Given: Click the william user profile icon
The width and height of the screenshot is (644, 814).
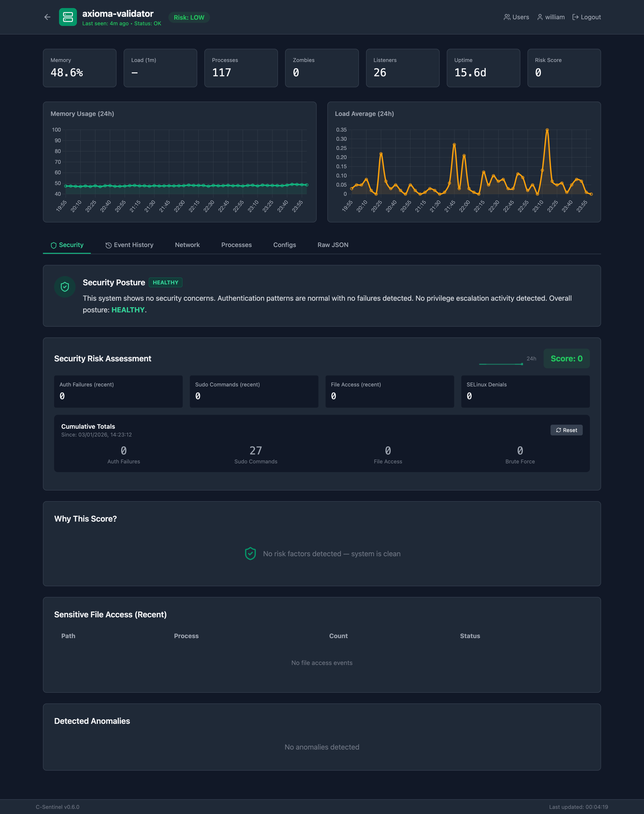Looking at the screenshot, I should (540, 17).
